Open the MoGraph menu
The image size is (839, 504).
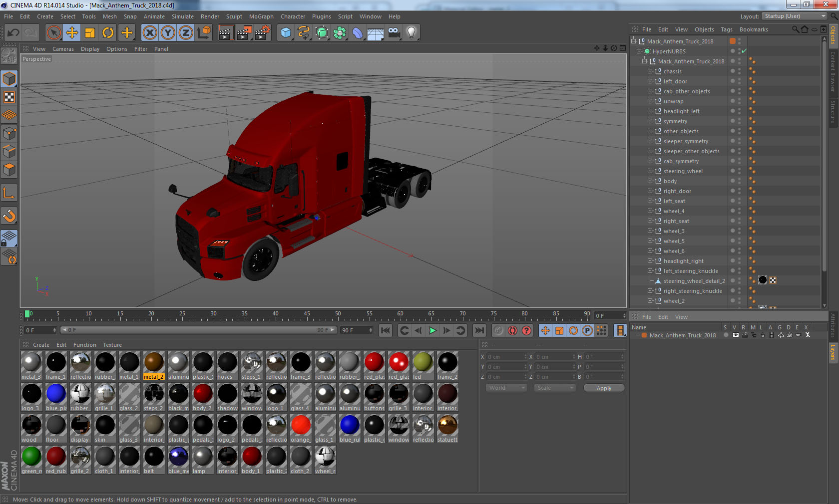[x=261, y=16]
